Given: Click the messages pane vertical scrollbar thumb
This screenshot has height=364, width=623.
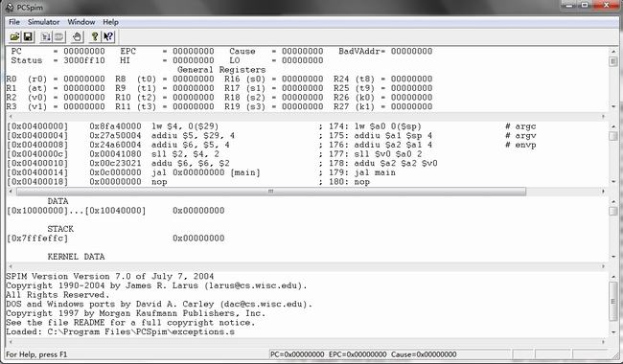Looking at the screenshot, I should (613, 301).
